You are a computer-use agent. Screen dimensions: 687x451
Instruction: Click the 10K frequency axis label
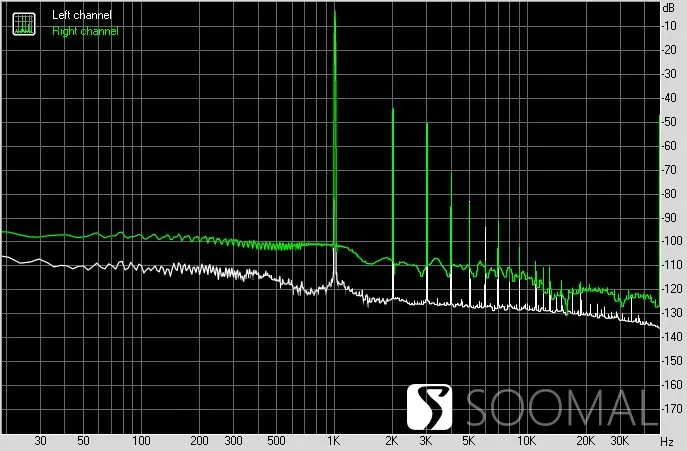click(x=526, y=440)
